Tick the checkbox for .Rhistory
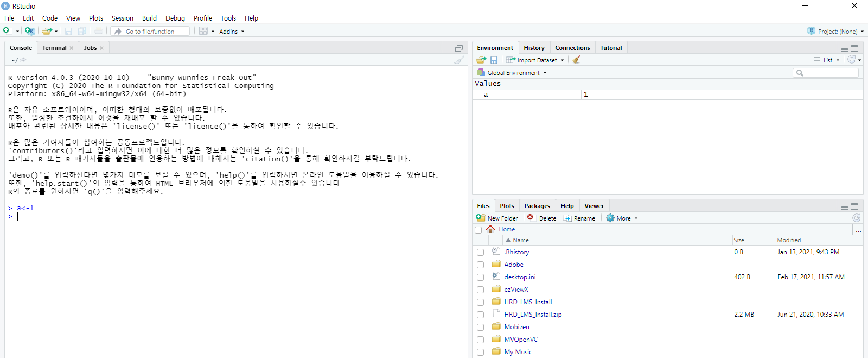868x358 pixels. tap(480, 253)
